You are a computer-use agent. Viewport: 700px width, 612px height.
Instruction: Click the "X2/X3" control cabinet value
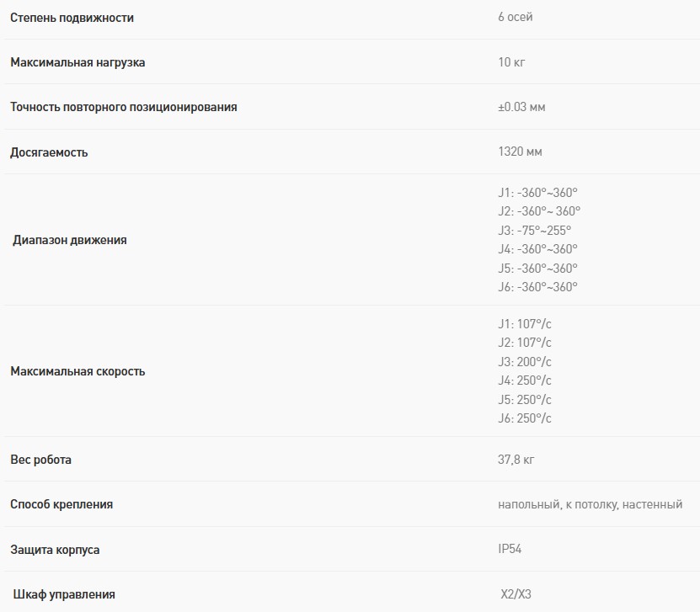[x=516, y=594]
